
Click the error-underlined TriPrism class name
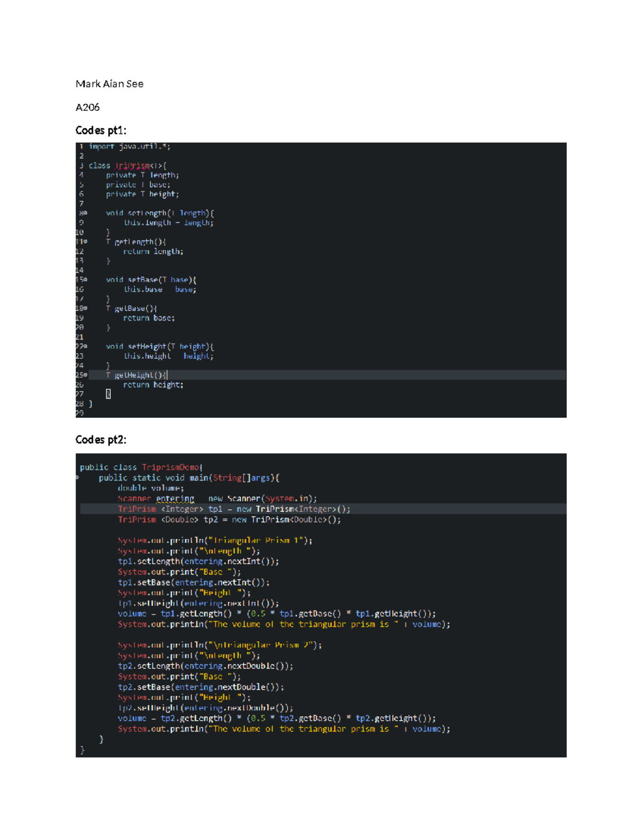[132, 165]
